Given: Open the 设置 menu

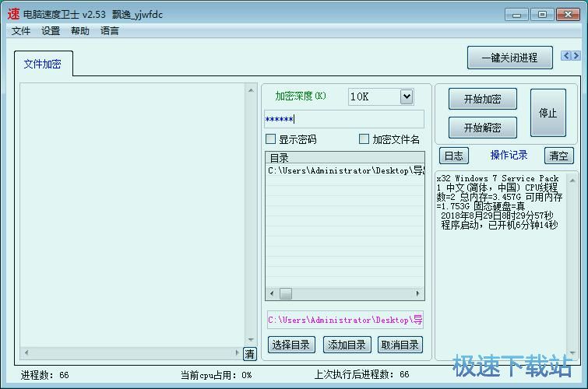Looking at the screenshot, I should point(51,30).
